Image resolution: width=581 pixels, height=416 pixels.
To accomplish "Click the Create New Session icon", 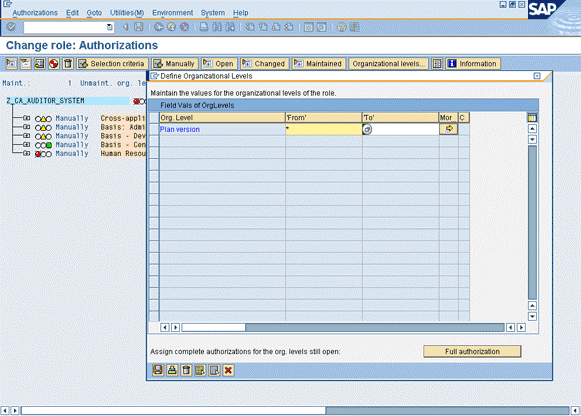I will pos(308,27).
